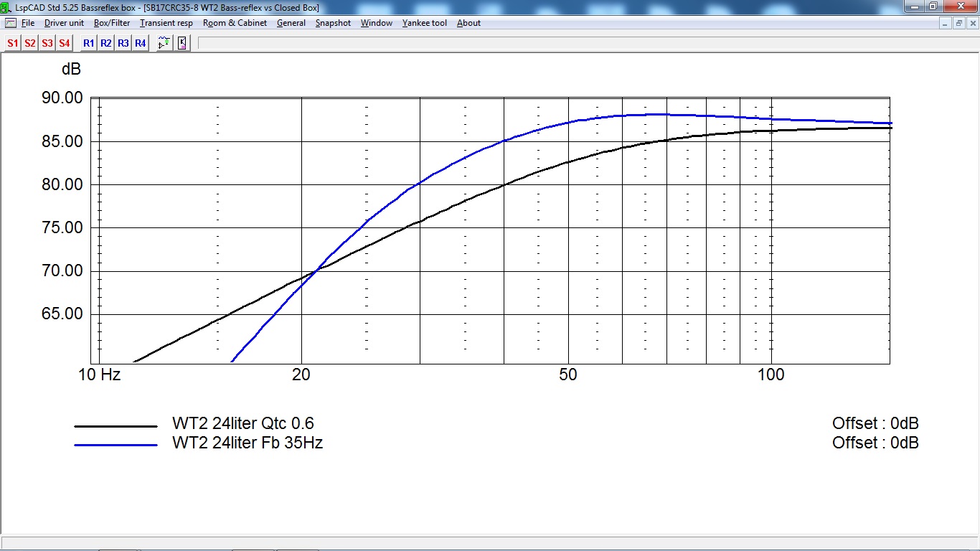Image resolution: width=980 pixels, height=551 pixels.
Task: Recall snapshot R3 from toolbar
Action: pos(123,43)
